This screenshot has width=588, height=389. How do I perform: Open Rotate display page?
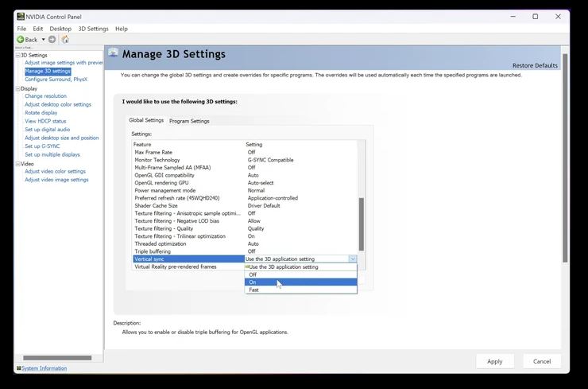coord(41,113)
